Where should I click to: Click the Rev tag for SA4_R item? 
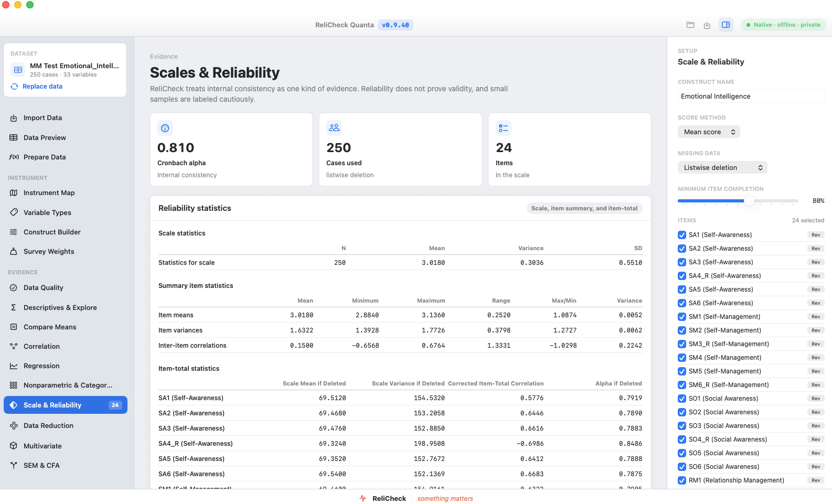coord(816,276)
